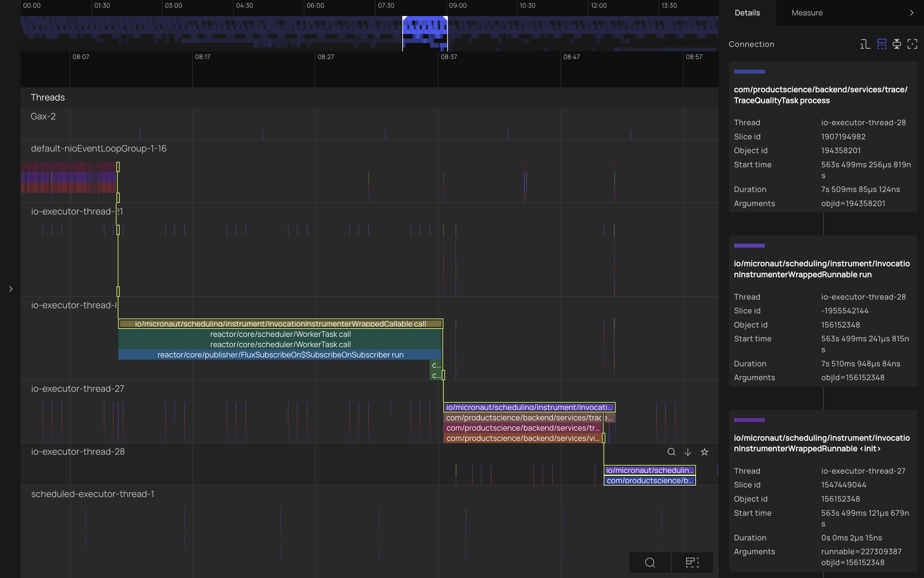
Task: Click the fit-to-frame Connection icon
Action: coord(912,44)
